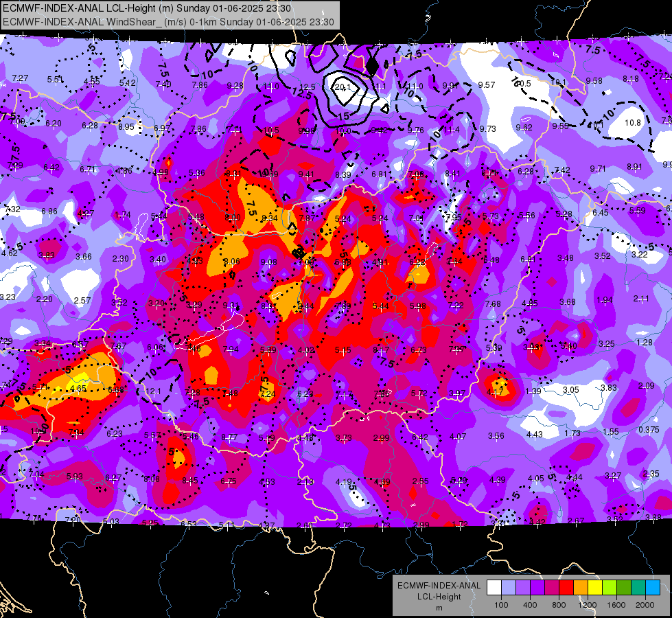Click the map value "4.43"

(x=535, y=434)
